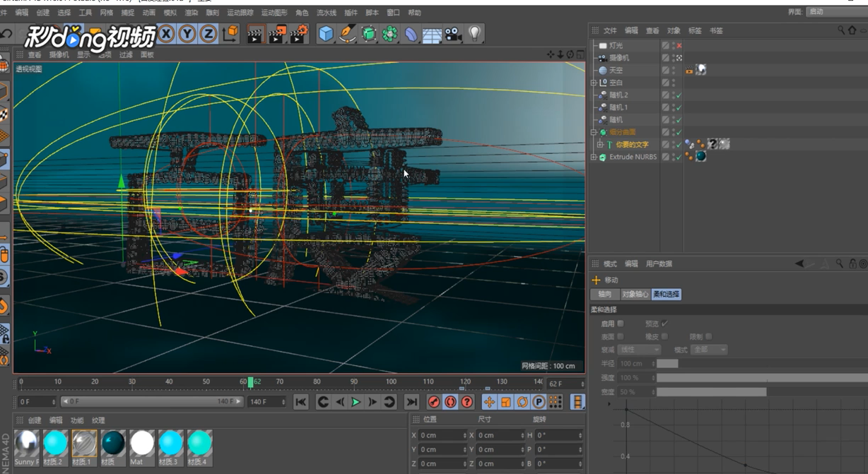Switch to the 柔和选择 tab
The image size is (868, 474).
[666, 294]
